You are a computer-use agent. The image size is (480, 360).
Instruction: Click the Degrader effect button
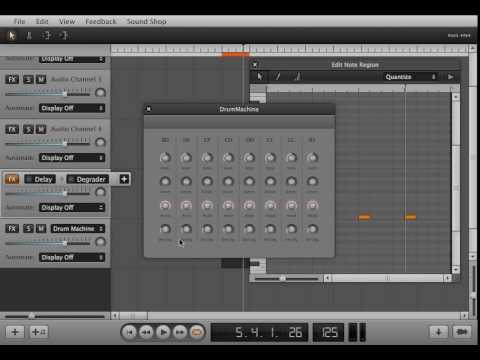click(x=87, y=179)
